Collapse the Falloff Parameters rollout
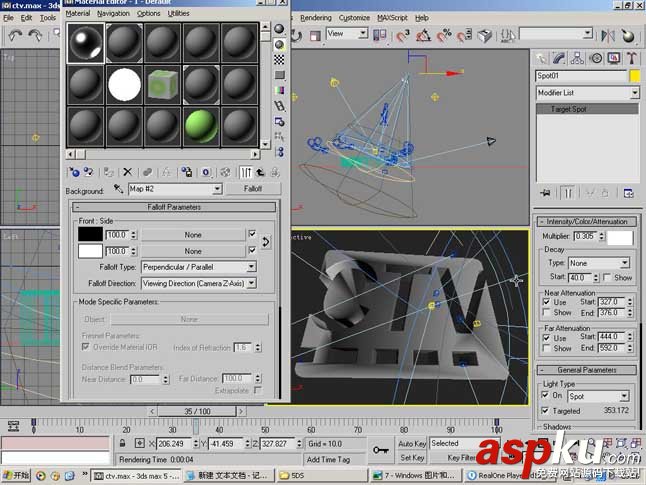The image size is (646, 485). 174,207
